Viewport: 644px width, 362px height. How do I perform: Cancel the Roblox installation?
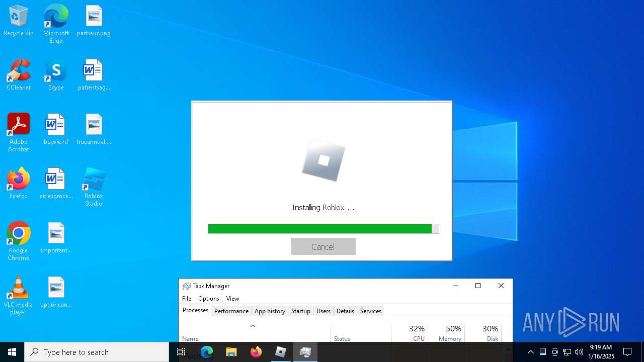[x=324, y=246]
